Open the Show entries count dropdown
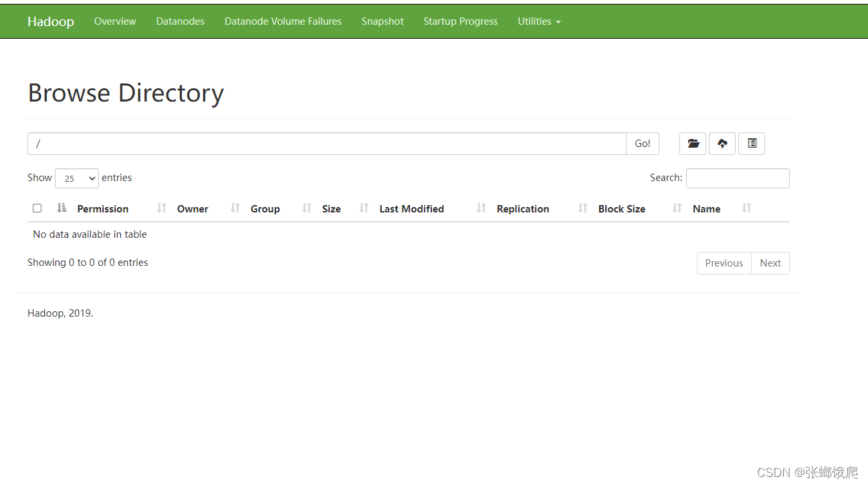 click(x=77, y=178)
